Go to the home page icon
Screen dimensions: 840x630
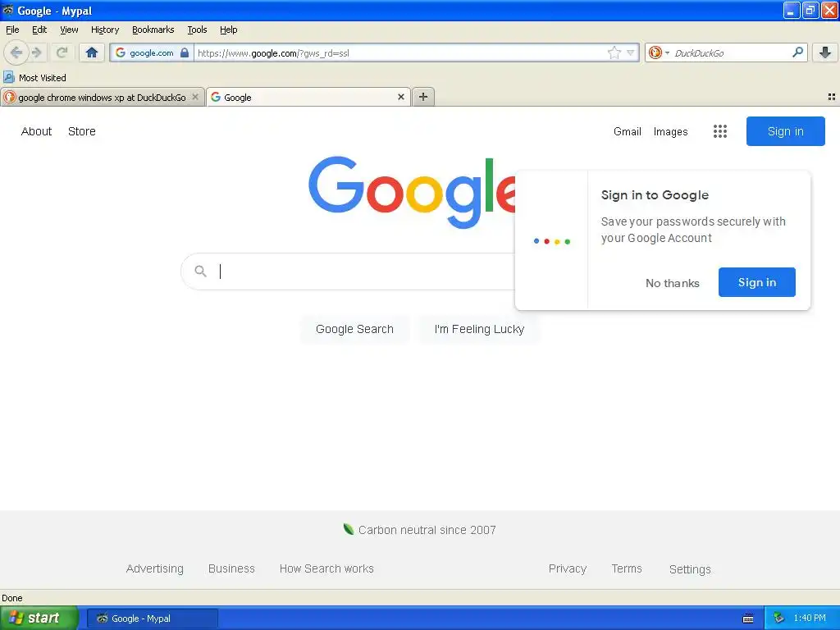coord(92,52)
